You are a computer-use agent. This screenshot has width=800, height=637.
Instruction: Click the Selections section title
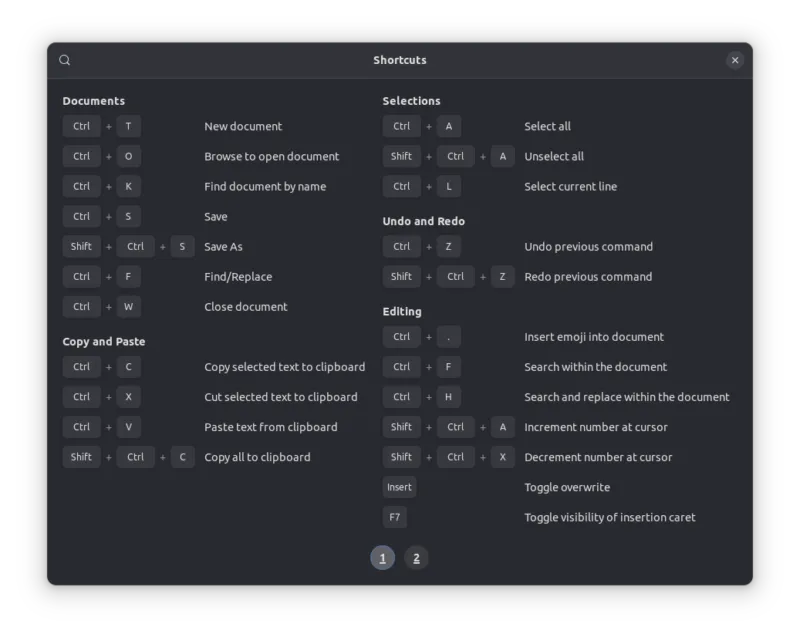pos(412,101)
